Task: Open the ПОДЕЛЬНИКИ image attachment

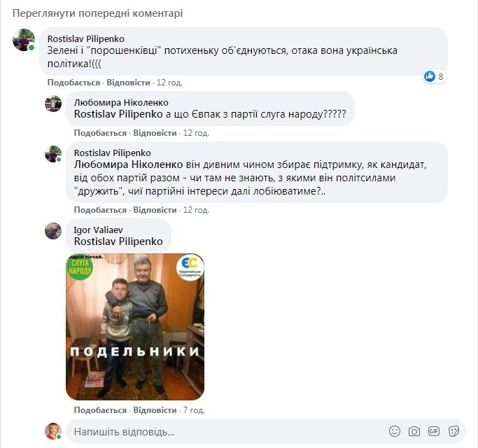Action: click(135, 327)
